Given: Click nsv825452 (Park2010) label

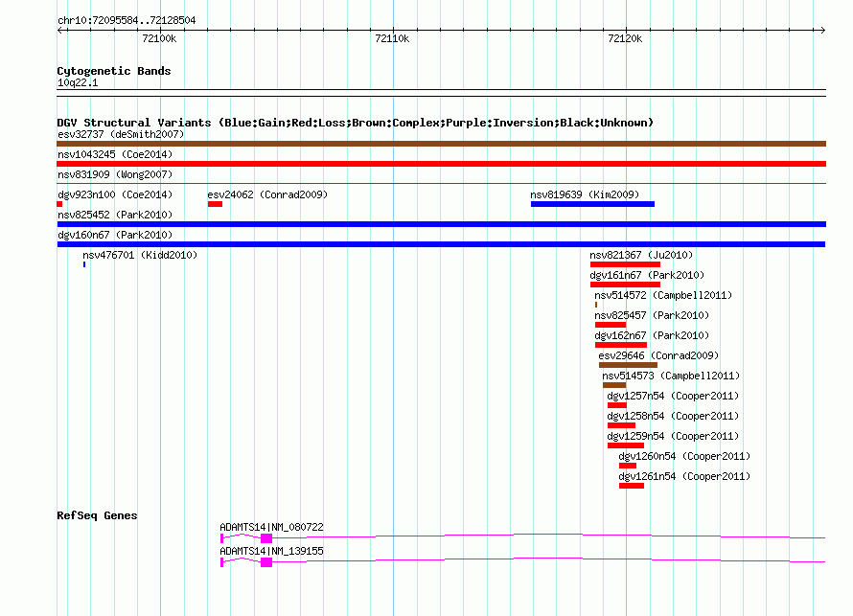Looking at the screenshot, I should pos(115,215).
